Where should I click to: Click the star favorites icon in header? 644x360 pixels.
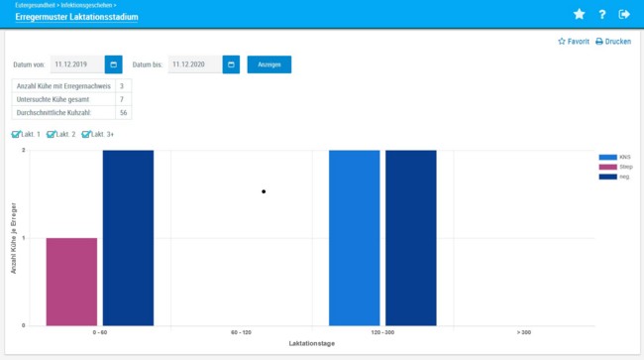580,14
